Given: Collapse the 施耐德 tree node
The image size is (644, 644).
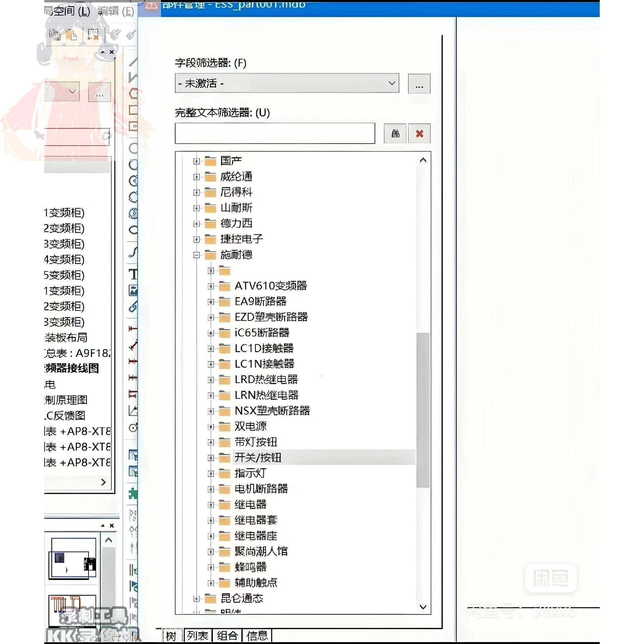Looking at the screenshot, I should (196, 255).
